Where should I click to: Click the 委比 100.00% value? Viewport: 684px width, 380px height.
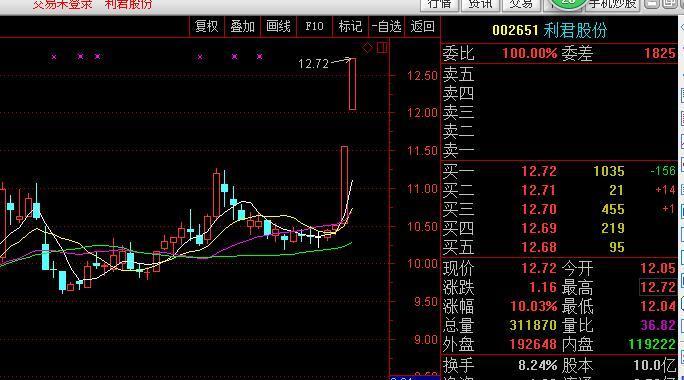coord(530,54)
